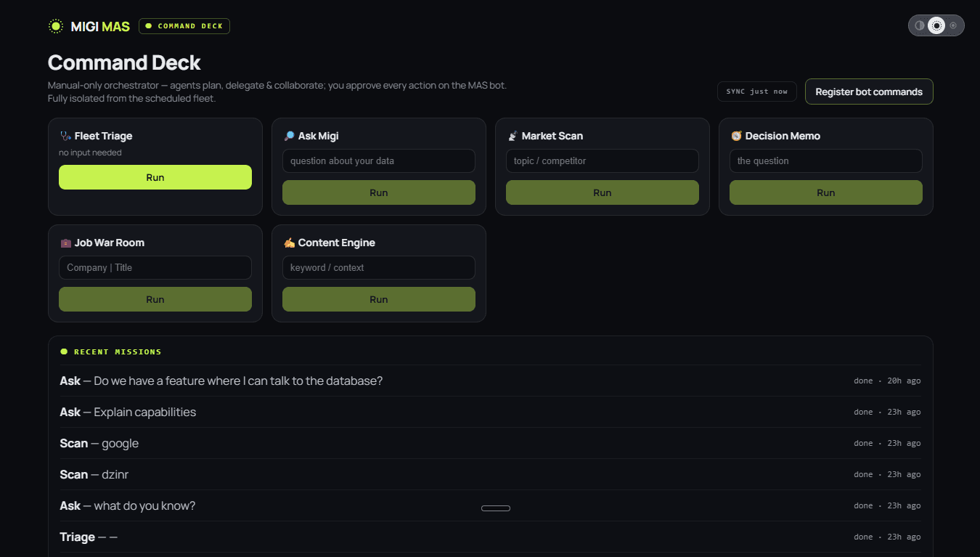Click the 'Content Engine' card title
The height and width of the screenshot is (557, 980).
point(336,243)
